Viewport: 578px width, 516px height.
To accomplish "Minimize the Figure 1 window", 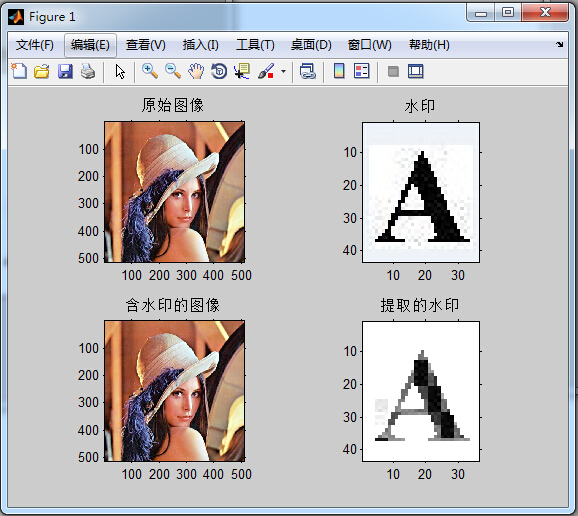I will pyautogui.click(x=481, y=13).
